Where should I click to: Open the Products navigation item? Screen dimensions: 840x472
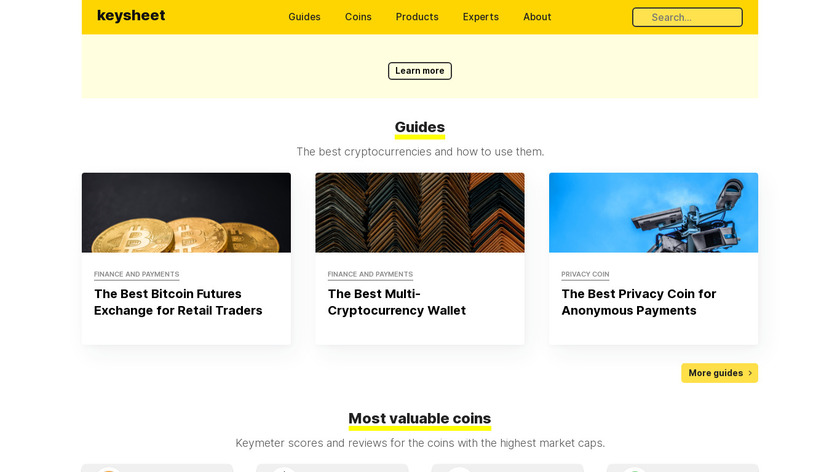(x=417, y=17)
